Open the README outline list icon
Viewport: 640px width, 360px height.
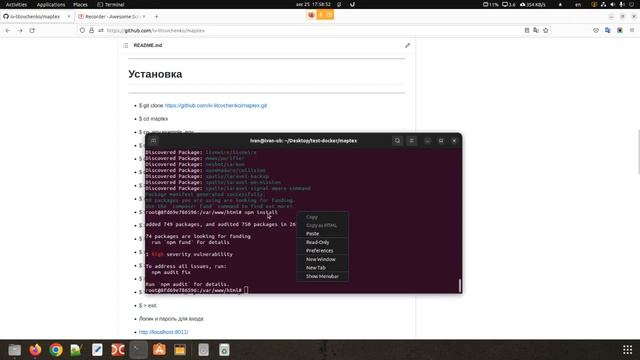126,45
